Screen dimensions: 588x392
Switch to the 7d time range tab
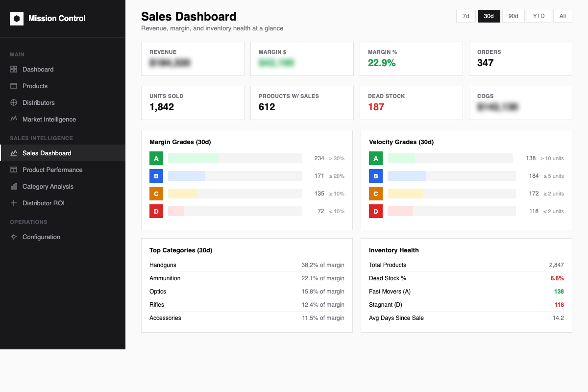pos(465,16)
